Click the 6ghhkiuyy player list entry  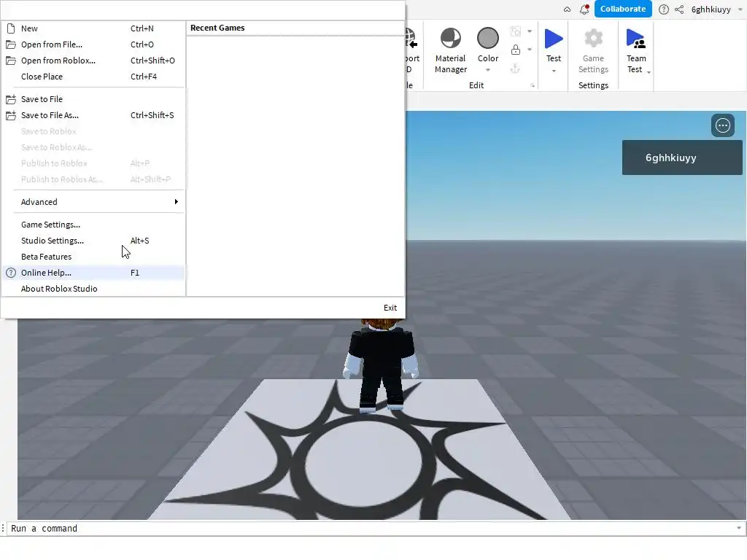click(x=682, y=157)
